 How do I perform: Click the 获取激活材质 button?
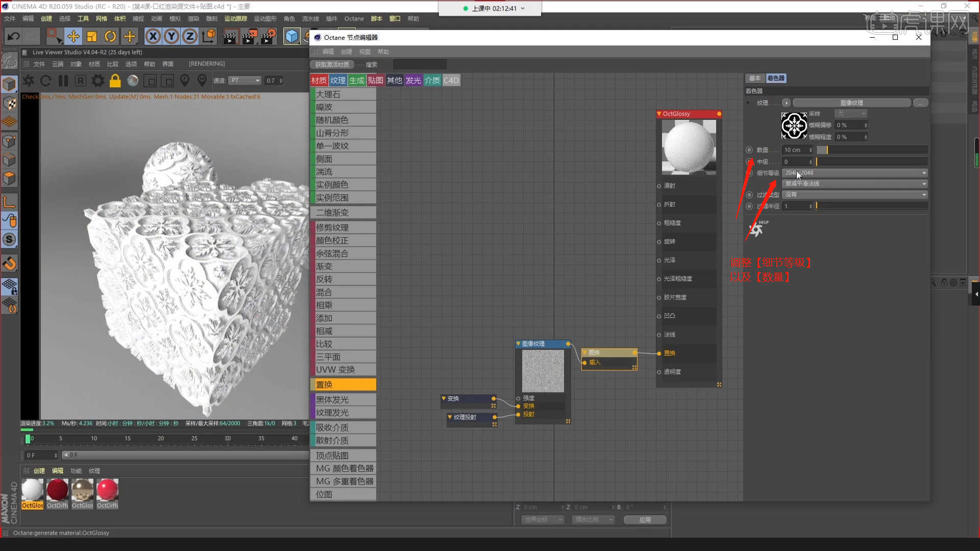(x=332, y=65)
